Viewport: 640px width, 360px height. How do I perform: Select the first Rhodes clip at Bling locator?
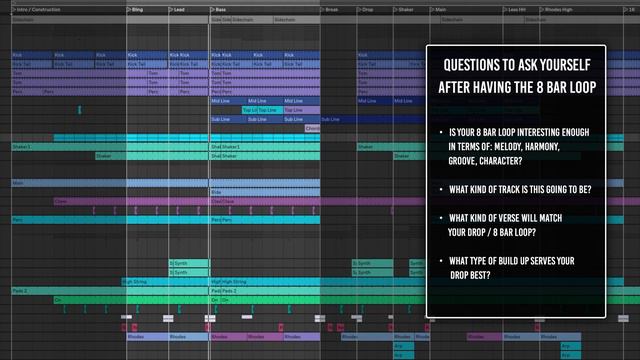(x=147, y=337)
